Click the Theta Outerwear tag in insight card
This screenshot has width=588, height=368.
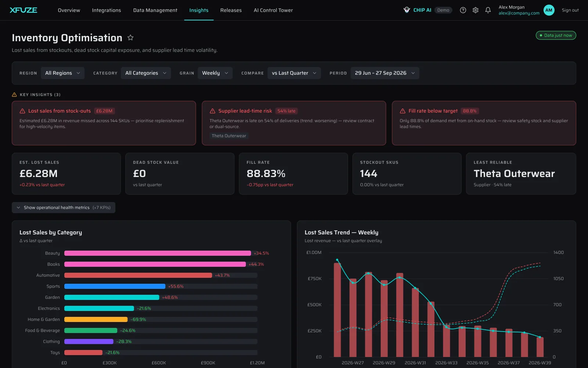229,136
